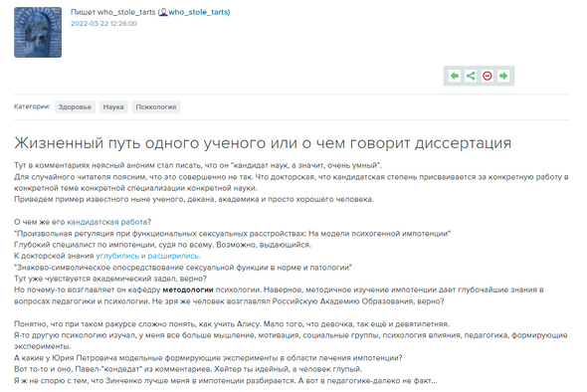This screenshot has width=587, height=392.
Task: Open the user profile icon beside who_stole_tarts
Action: click(163, 12)
